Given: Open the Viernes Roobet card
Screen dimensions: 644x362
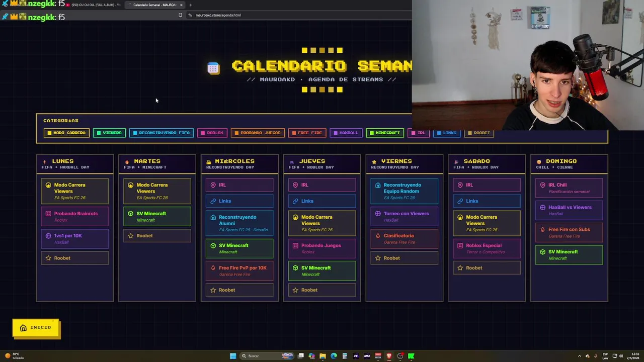Looking at the screenshot, I should 404,258.
